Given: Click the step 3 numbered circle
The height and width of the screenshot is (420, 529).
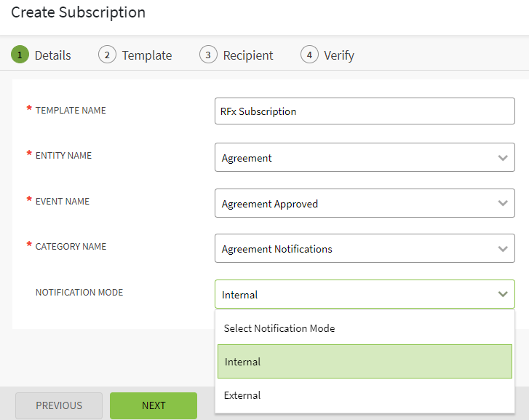Looking at the screenshot, I should tap(208, 55).
